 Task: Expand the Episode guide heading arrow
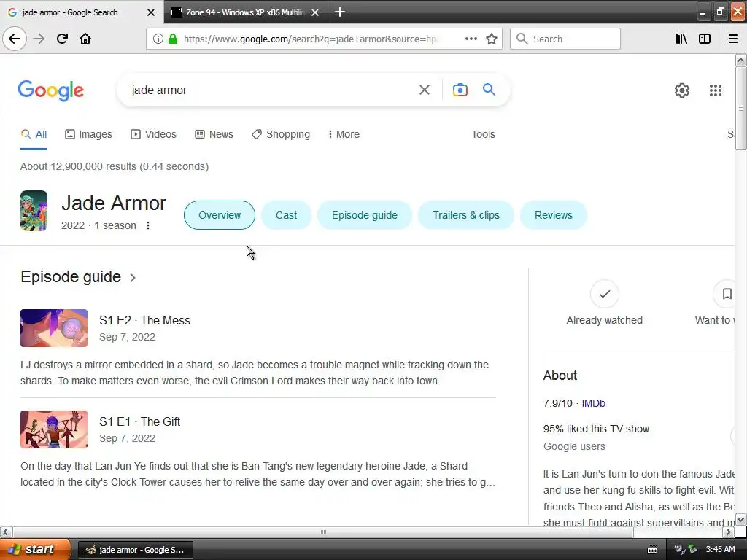[133, 278]
